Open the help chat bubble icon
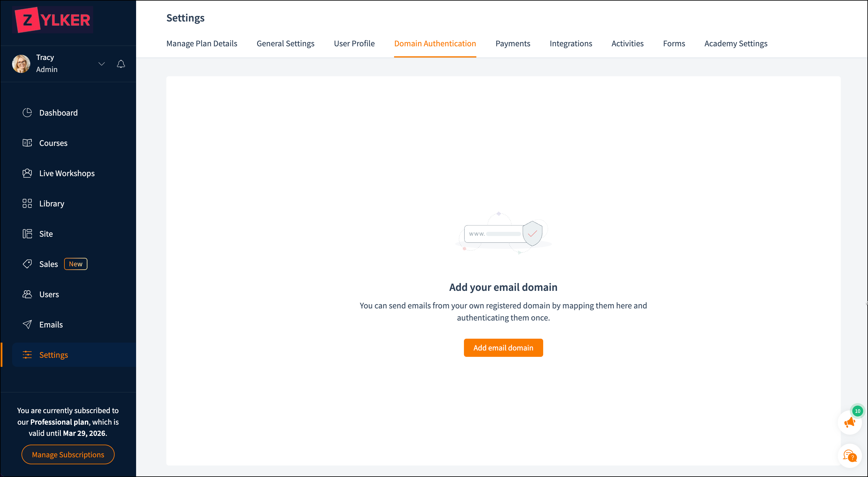The image size is (868, 477). tap(850, 456)
